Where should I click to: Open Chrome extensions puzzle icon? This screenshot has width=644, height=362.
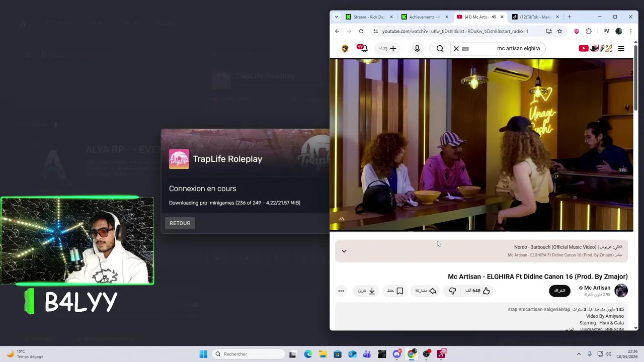(x=589, y=31)
